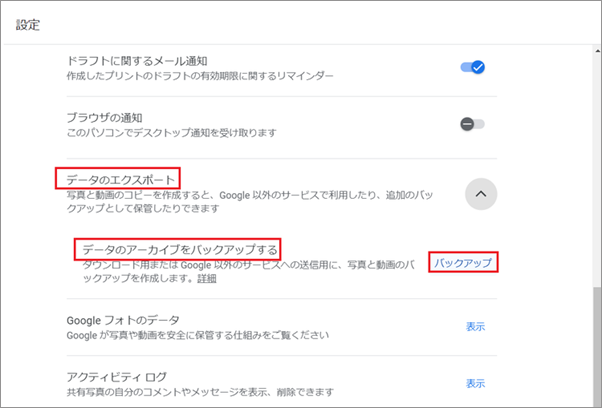The width and height of the screenshot is (602, 408).
Task: Open the 詳細 link
Action: 207,278
